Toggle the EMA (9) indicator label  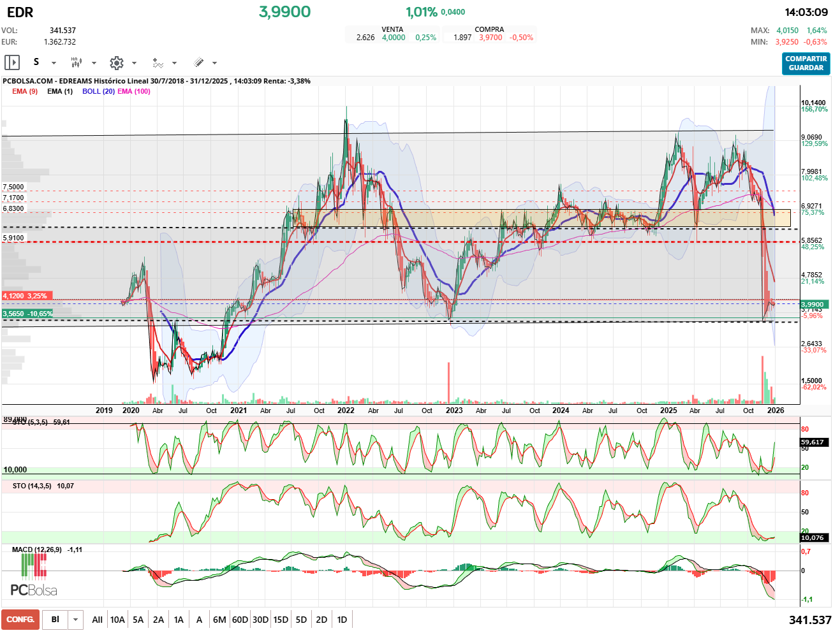25,91
